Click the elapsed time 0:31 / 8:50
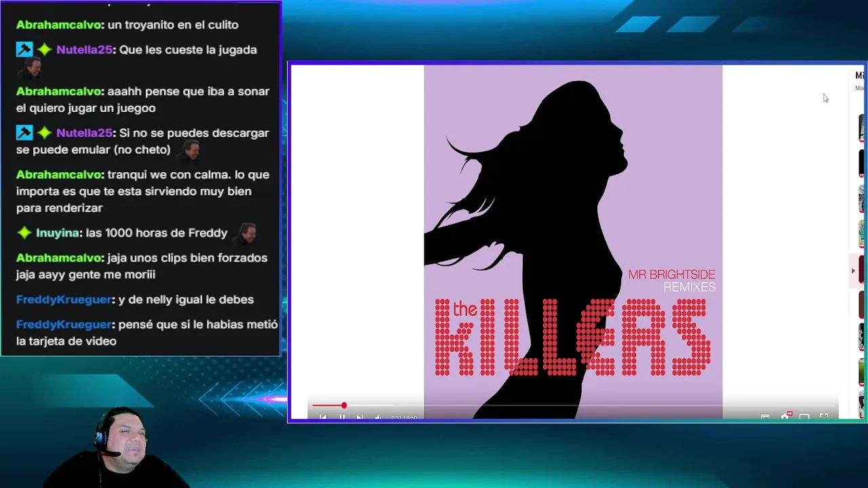The width and height of the screenshot is (868, 488). pos(404,418)
